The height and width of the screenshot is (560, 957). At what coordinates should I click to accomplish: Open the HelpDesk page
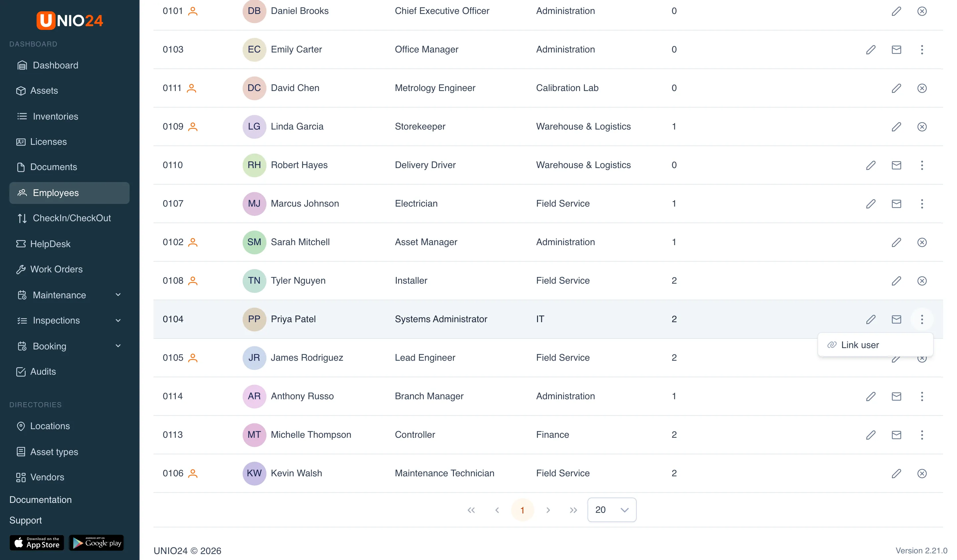(x=69, y=244)
